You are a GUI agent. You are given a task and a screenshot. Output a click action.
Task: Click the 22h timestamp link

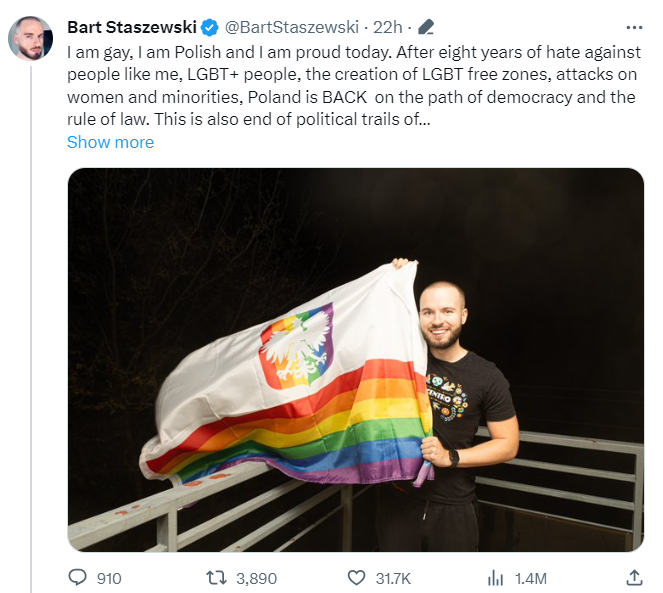tap(387, 27)
